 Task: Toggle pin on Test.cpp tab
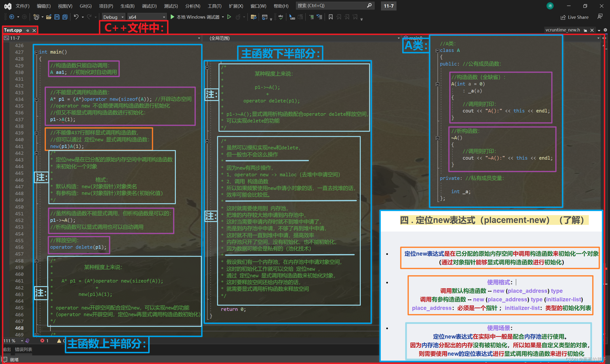pos(27,30)
